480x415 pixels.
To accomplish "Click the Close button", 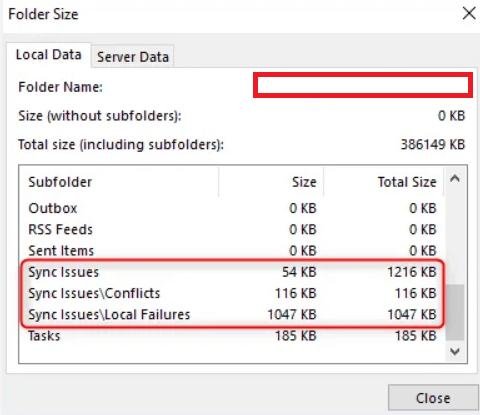I will click(x=433, y=398).
